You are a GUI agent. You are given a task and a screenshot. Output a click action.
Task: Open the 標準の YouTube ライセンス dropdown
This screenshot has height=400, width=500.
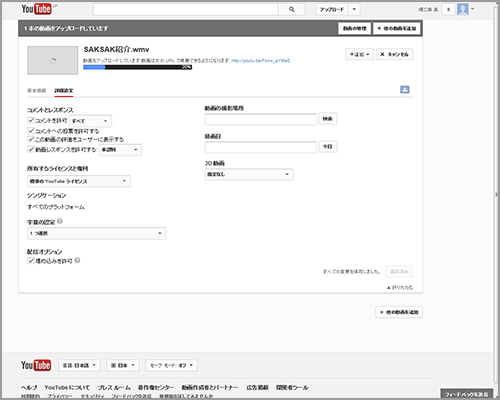pyautogui.click(x=79, y=181)
